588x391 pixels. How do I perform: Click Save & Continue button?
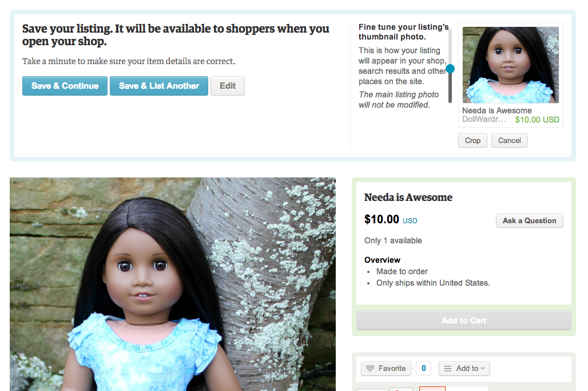coord(65,86)
